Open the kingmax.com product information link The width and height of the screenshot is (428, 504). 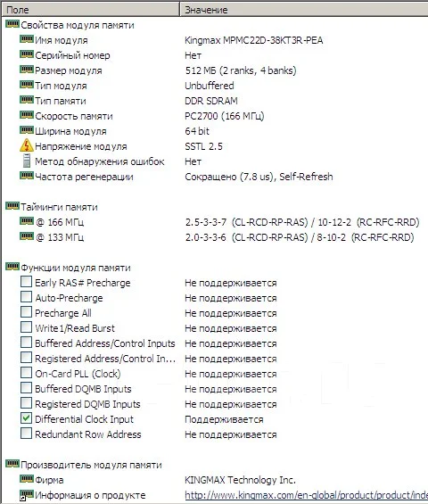306,495
